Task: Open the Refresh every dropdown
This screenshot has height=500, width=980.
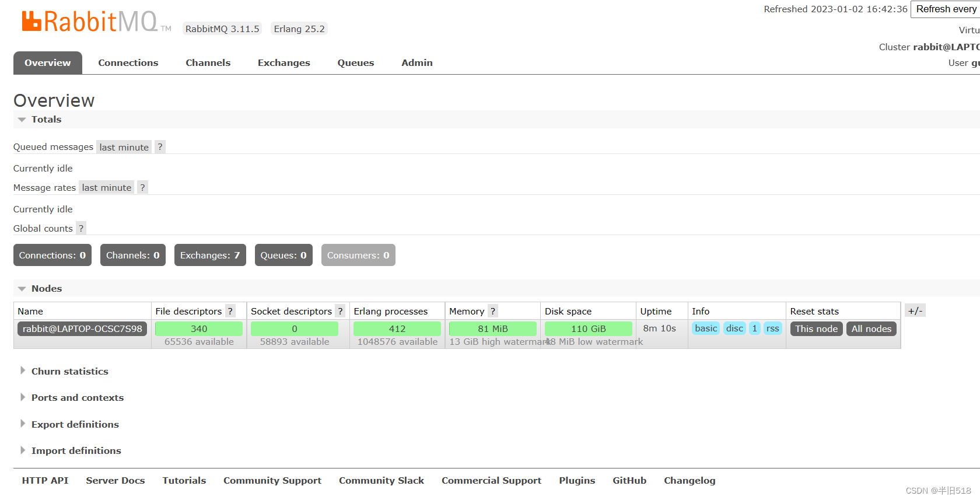Action: [945, 9]
